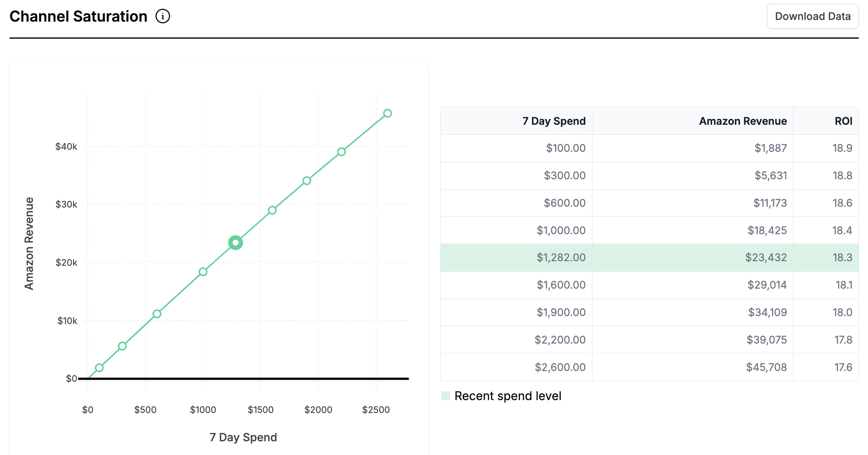This screenshot has height=455, width=868.
Task: Click the Recent spend level legend swatch
Action: (x=446, y=396)
